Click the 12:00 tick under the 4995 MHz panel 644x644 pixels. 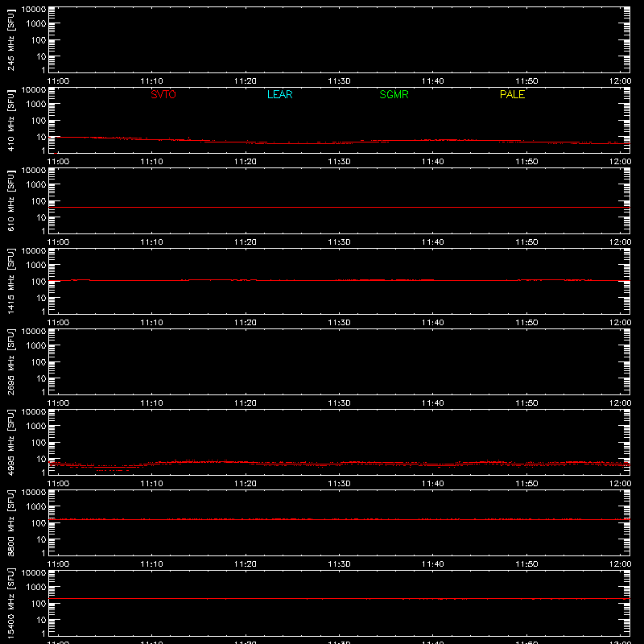click(620, 484)
